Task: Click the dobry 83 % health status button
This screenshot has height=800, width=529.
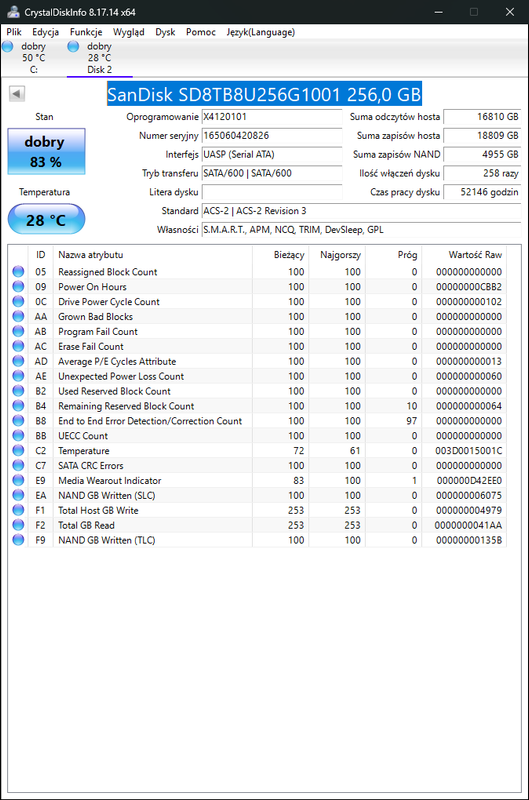Action: point(46,152)
